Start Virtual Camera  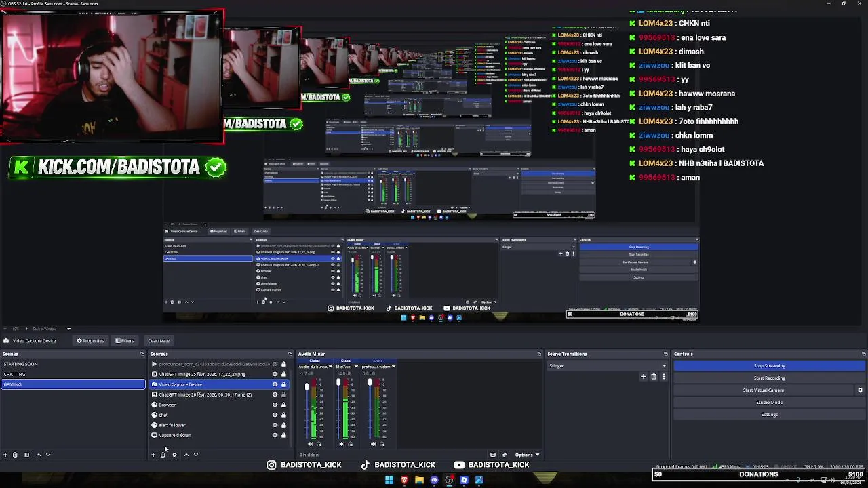pyautogui.click(x=764, y=390)
